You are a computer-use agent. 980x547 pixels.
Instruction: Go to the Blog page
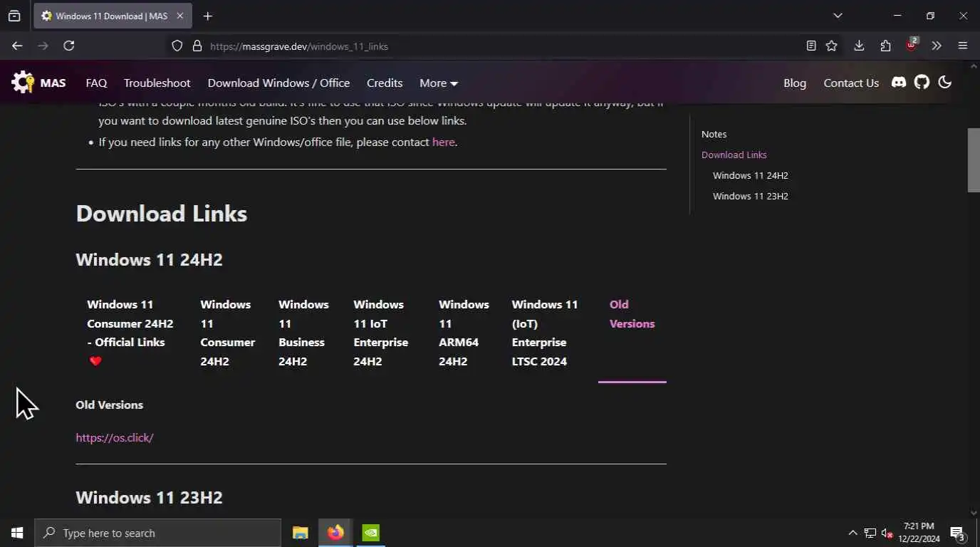[x=795, y=83]
